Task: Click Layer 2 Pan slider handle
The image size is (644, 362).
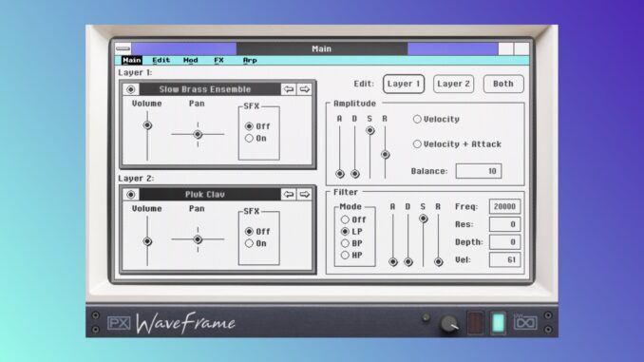Action: click(x=198, y=239)
